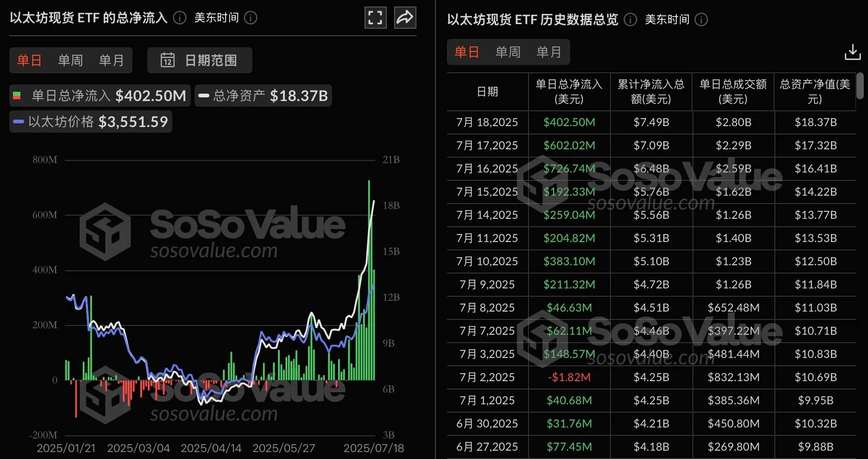Image resolution: width=868 pixels, height=459 pixels.
Task: Select 单周 tab in history table
Action: point(508,52)
